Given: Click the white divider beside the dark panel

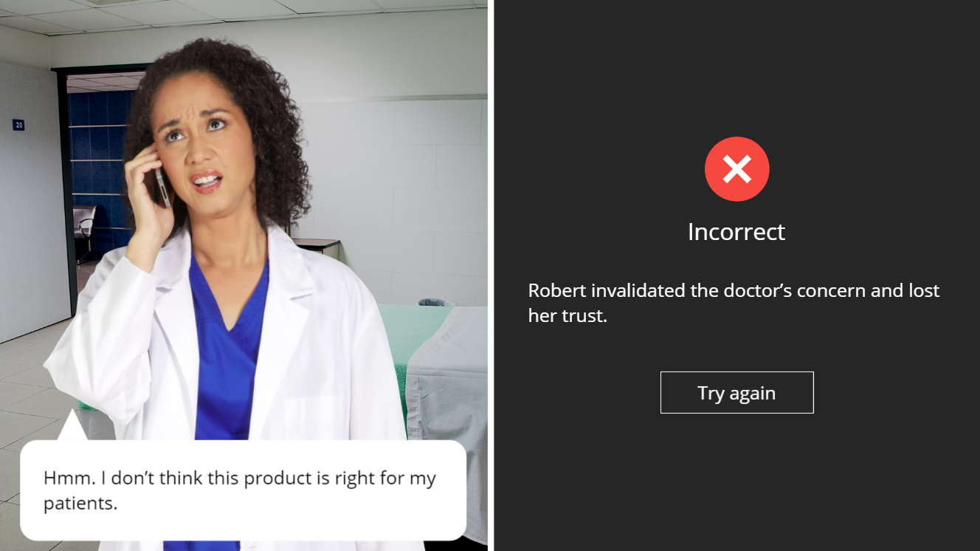Looking at the screenshot, I should [491, 275].
